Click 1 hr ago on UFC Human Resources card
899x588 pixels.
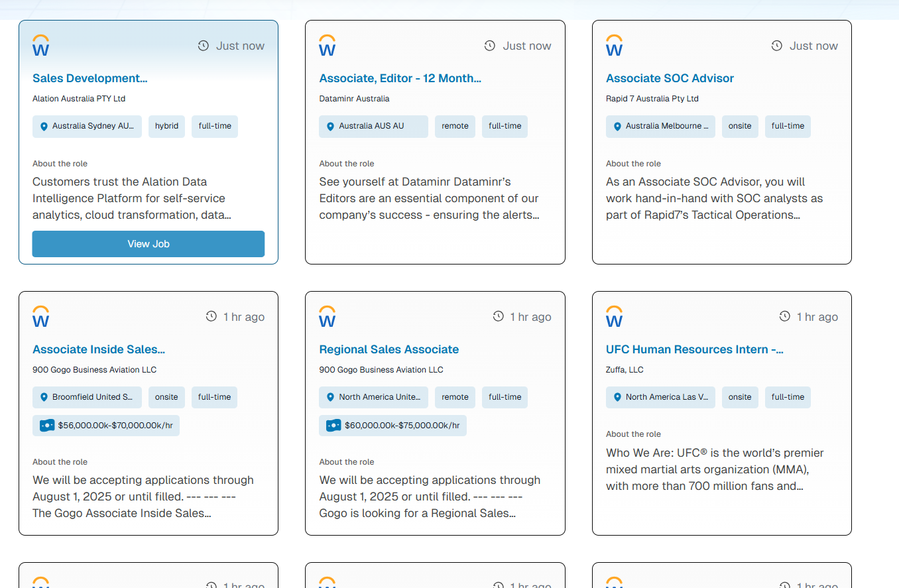coord(817,317)
